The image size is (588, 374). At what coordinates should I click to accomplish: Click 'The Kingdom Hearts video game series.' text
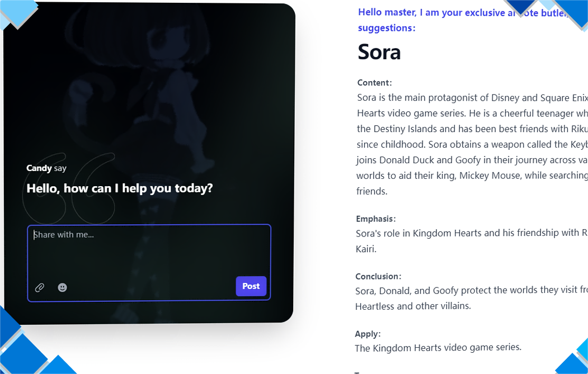tap(438, 348)
